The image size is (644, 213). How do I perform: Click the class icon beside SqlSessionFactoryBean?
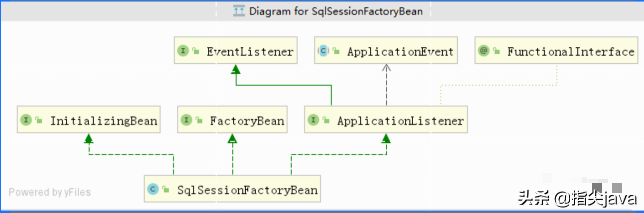tap(153, 189)
